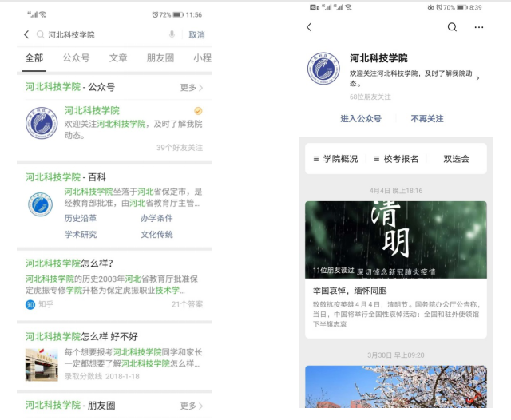Tap 进入公众号 button
The height and width of the screenshot is (420, 511).
(x=361, y=119)
